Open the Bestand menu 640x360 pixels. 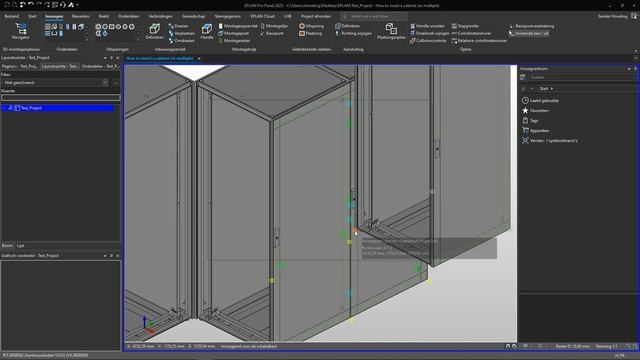point(11,16)
